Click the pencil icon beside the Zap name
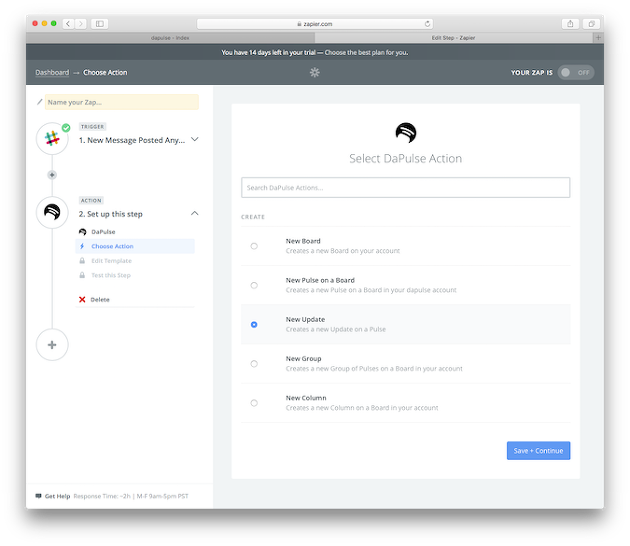This screenshot has height=546, width=630. click(39, 102)
